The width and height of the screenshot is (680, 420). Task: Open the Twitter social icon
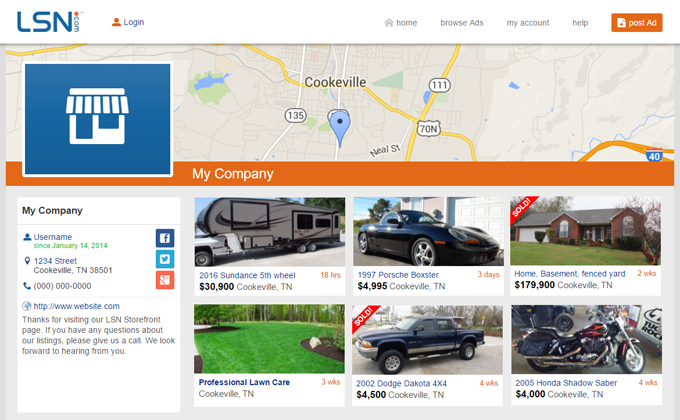tap(165, 259)
